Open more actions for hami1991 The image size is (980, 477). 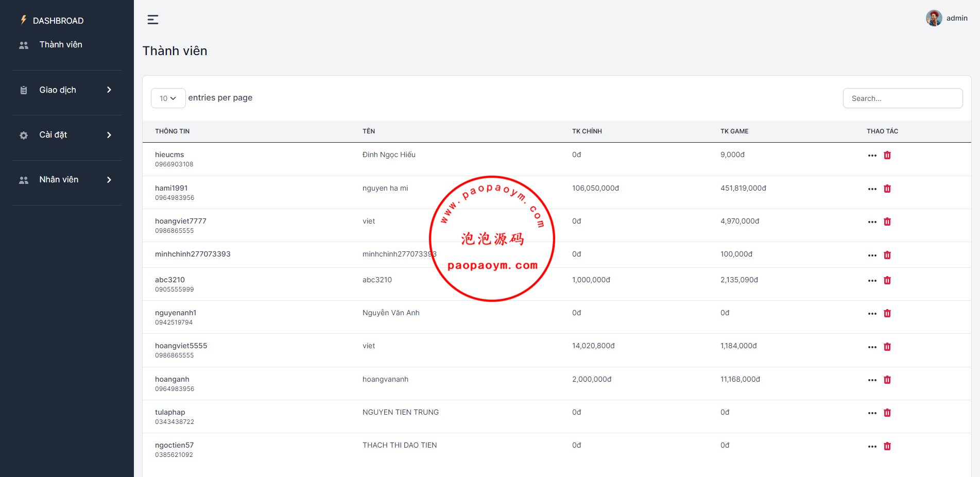click(x=872, y=189)
